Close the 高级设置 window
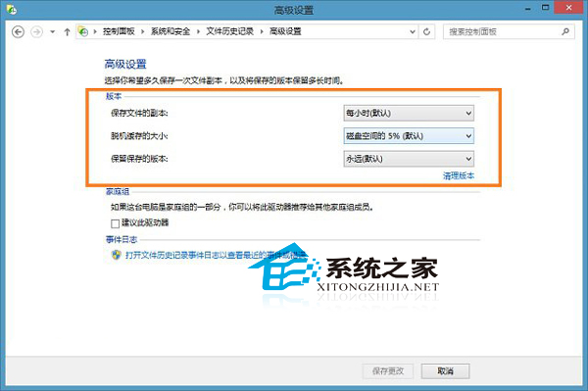This screenshot has height=391, width=588. (x=568, y=8)
